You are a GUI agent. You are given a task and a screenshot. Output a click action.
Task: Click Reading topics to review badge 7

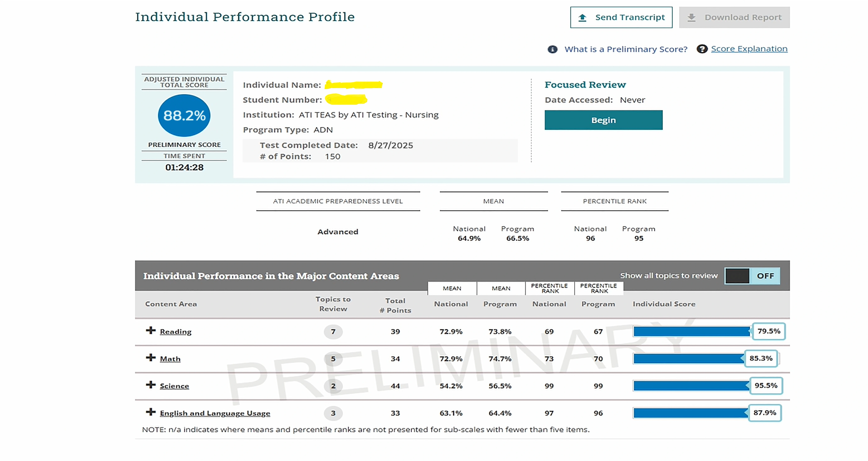333,332
